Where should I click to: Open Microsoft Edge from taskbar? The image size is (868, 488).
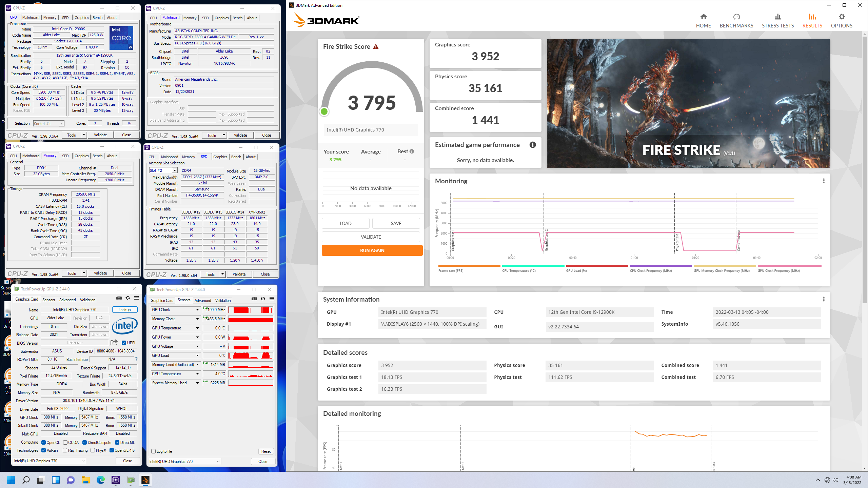coord(101,480)
